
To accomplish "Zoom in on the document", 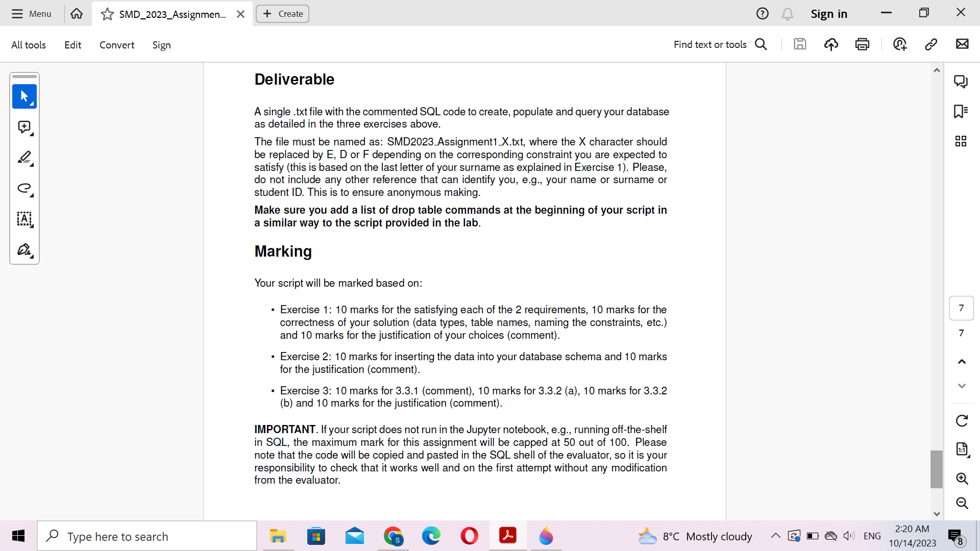I will 962,479.
